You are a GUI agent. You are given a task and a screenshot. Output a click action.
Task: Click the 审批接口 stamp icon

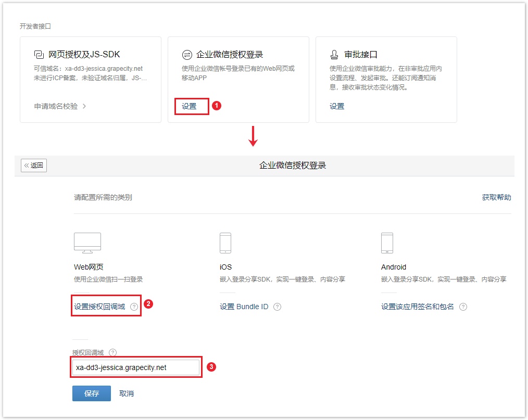tap(334, 55)
